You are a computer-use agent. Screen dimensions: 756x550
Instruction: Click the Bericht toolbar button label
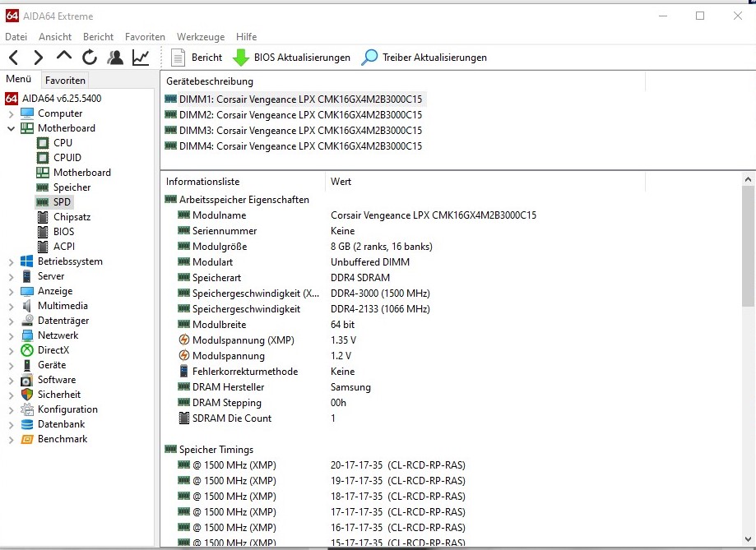tap(206, 58)
